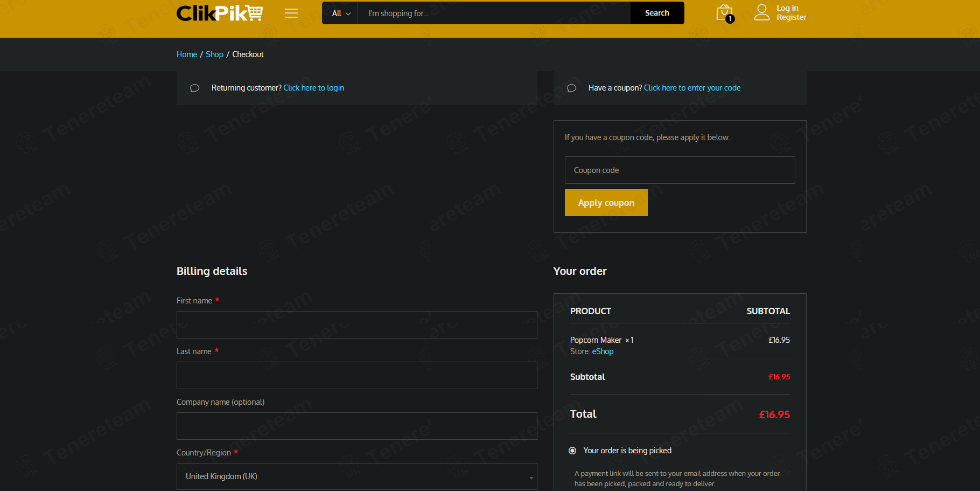Screen dimensions: 980x491
Task: Click the First name input field
Action: [356, 325]
